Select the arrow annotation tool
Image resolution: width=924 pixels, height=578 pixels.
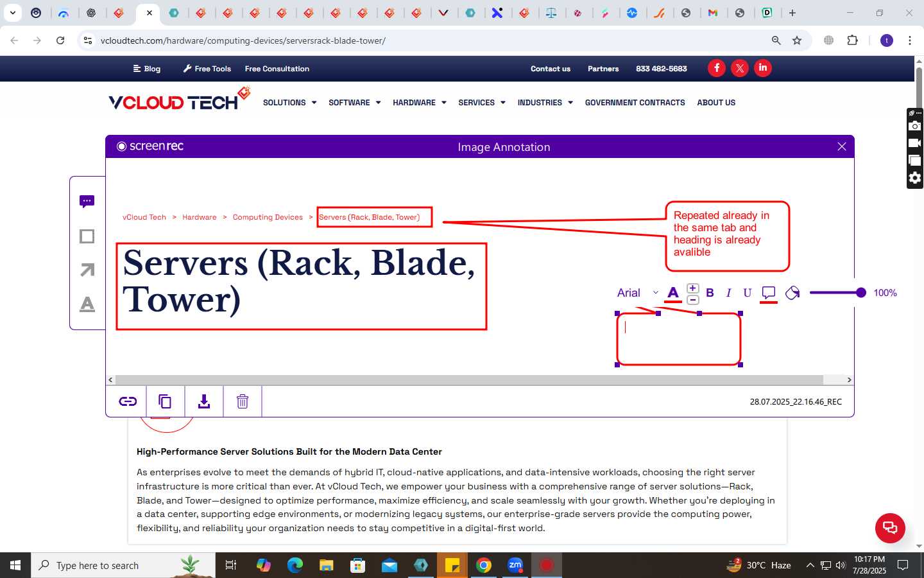[87, 270]
